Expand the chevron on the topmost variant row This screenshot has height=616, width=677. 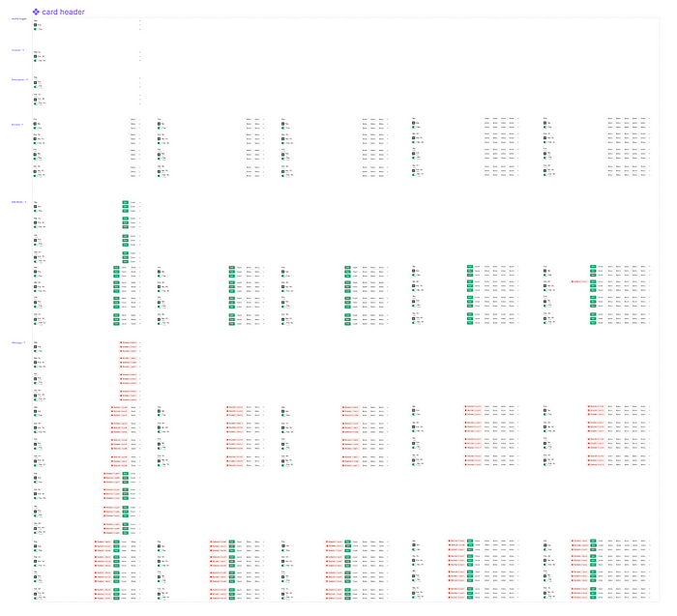(x=140, y=20)
